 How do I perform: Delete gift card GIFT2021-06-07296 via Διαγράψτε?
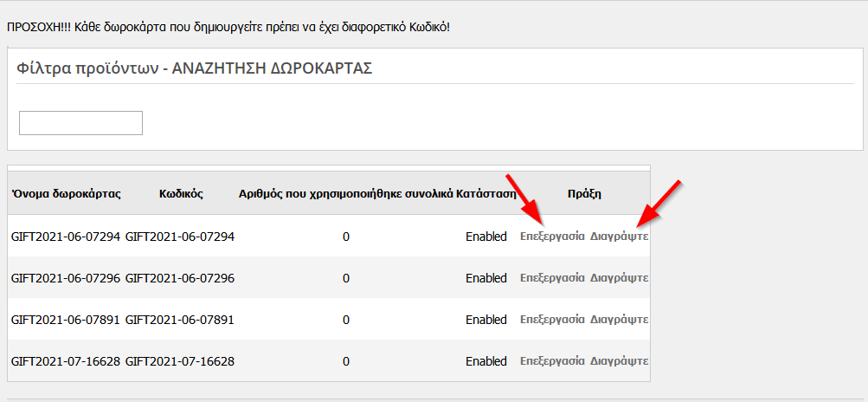click(x=619, y=278)
